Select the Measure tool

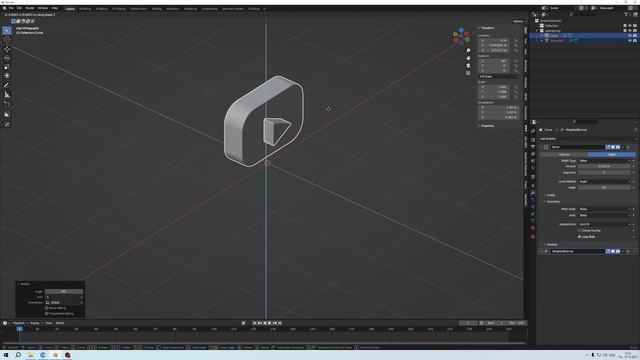point(7,95)
